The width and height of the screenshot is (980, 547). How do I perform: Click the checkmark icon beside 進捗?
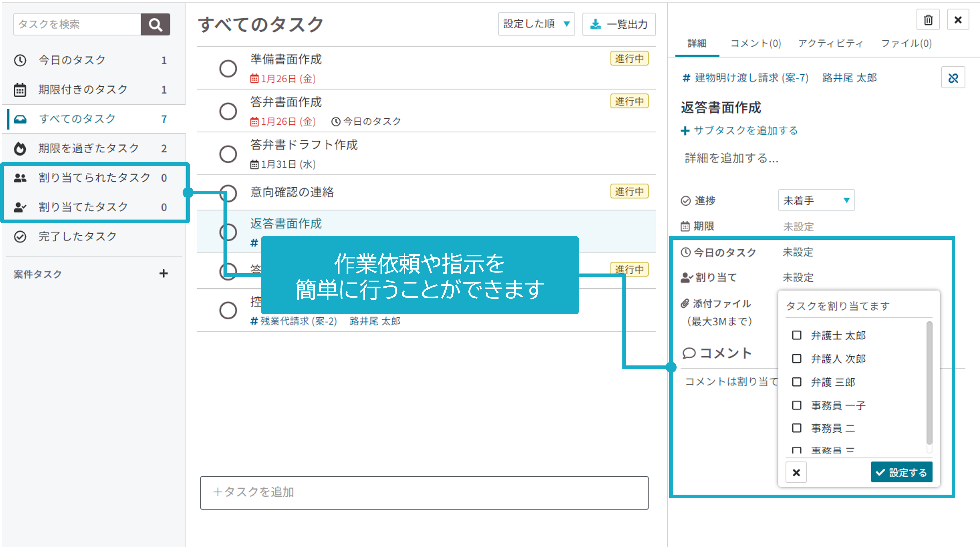pyautogui.click(x=686, y=200)
